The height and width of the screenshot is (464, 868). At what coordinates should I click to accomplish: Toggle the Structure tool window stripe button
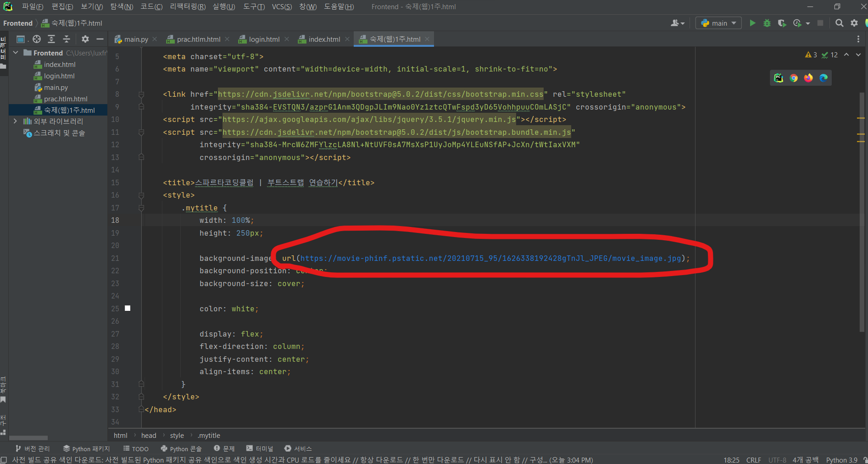click(3, 425)
